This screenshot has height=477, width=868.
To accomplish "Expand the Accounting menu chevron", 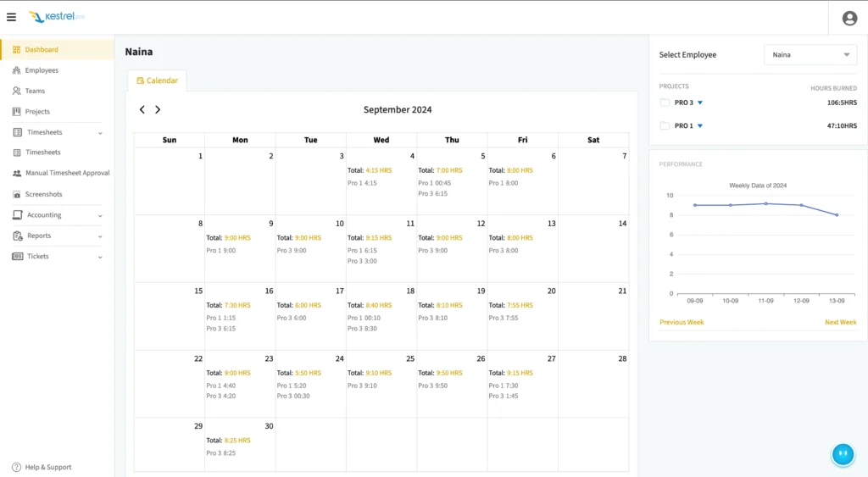I will click(100, 216).
